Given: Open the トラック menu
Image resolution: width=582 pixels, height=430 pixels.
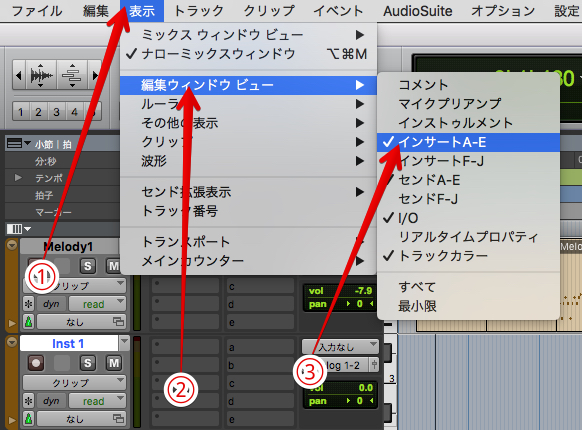Looking at the screenshot, I should tap(199, 11).
